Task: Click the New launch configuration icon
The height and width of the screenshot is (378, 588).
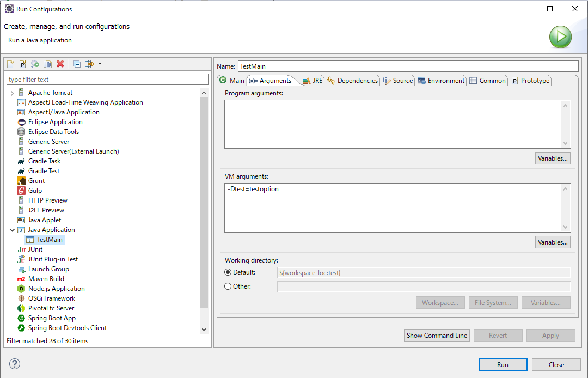Action: (10, 64)
